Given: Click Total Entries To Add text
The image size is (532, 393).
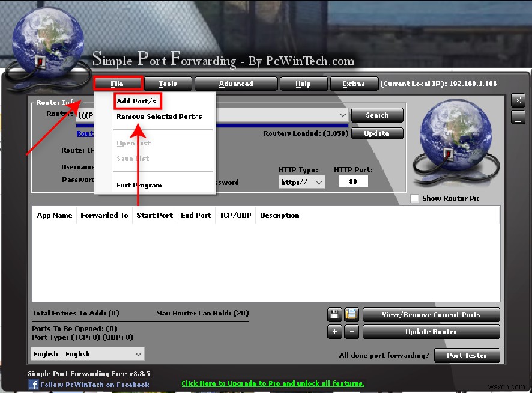Looking at the screenshot, I should [76, 313].
